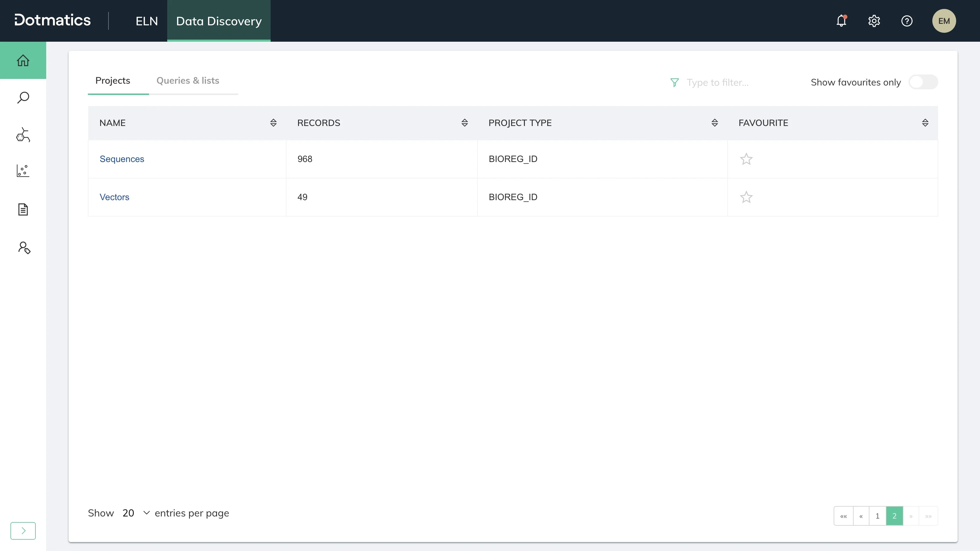980x551 pixels.
Task: Switch to the ELN tab
Action: click(146, 21)
